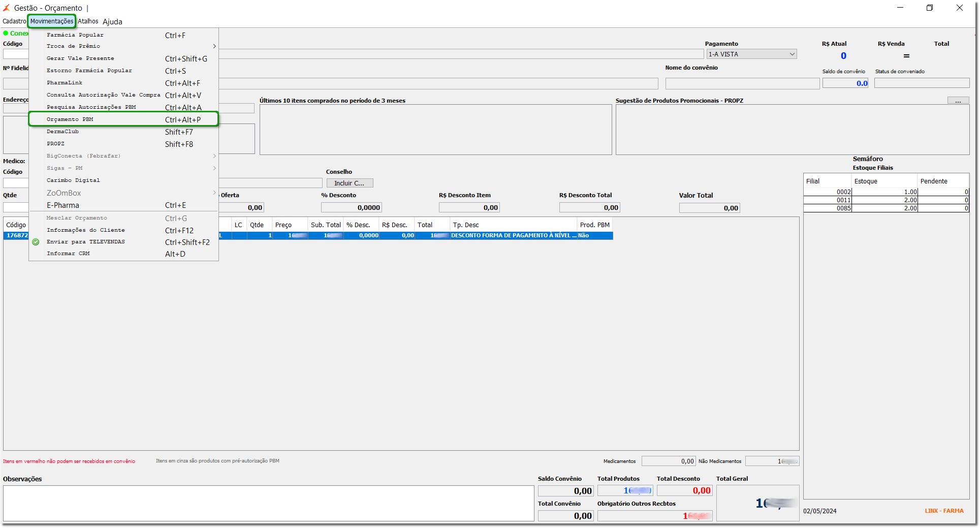Click the R$ Desconto Total field
The image size is (980, 528).
[589, 207]
